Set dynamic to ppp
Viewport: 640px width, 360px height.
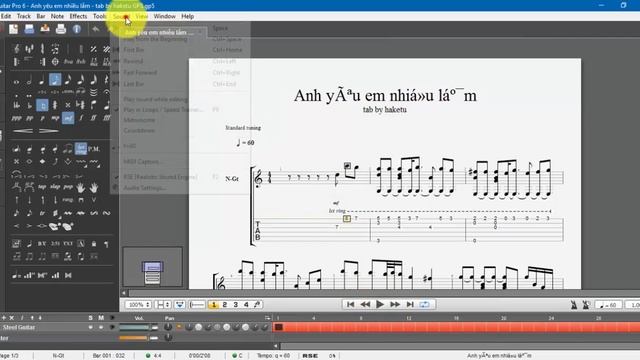click(x=16, y=118)
